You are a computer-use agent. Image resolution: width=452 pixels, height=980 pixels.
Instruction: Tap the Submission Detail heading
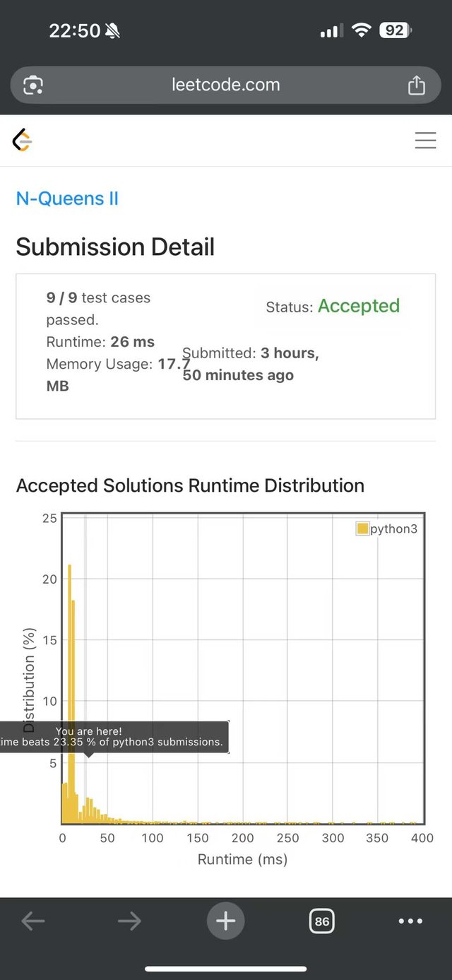115,247
